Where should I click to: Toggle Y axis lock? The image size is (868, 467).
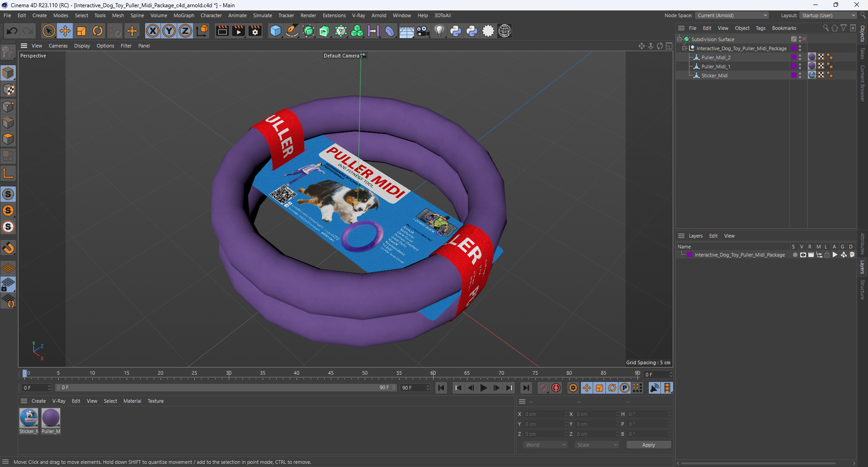(x=169, y=31)
